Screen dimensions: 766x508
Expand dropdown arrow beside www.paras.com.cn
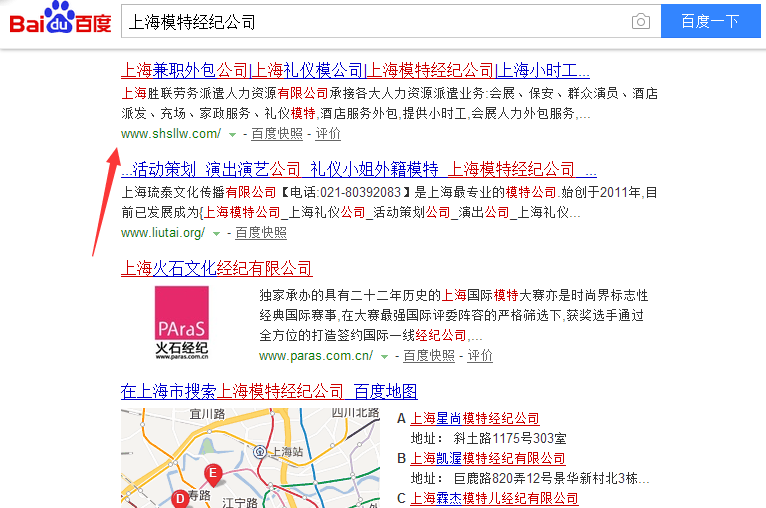[x=384, y=357]
